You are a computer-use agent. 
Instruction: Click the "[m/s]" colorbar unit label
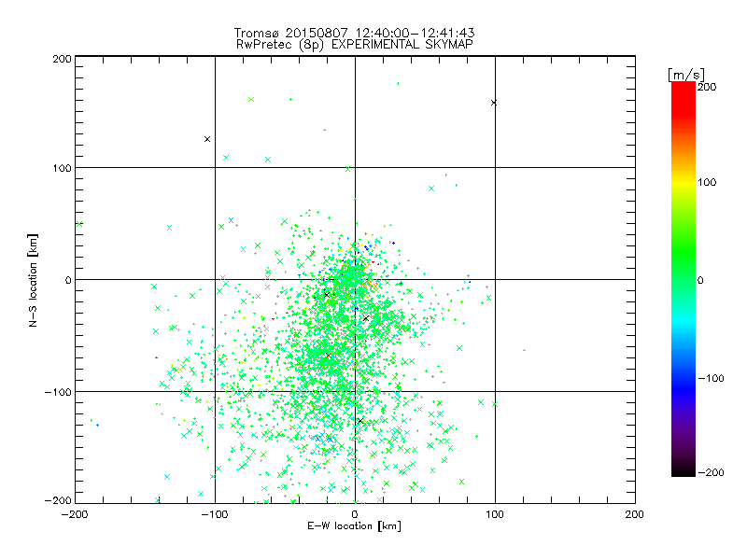click(x=685, y=75)
